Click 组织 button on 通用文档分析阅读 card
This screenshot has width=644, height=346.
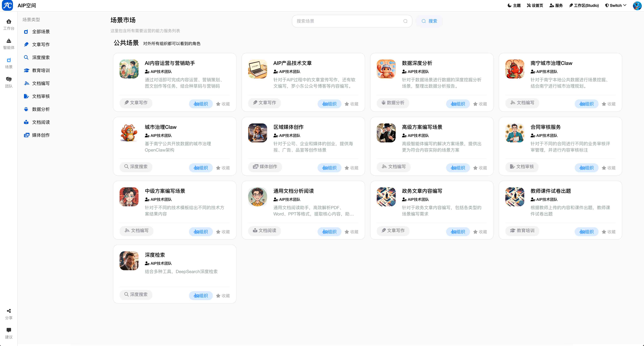click(x=329, y=232)
